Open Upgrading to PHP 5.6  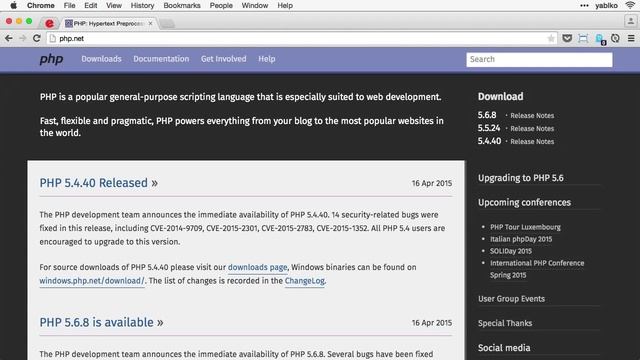(521, 178)
